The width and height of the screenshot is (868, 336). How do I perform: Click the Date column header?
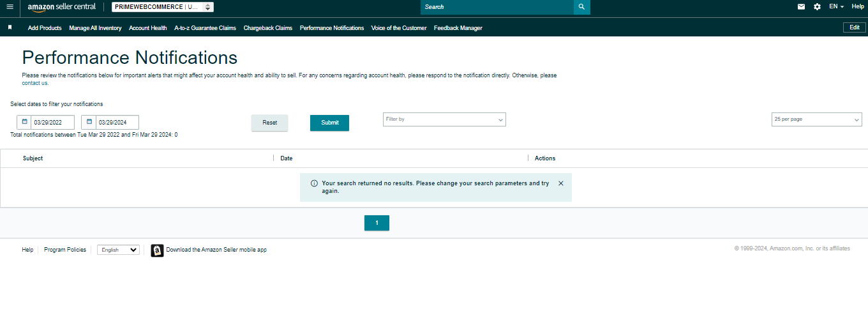[287, 158]
